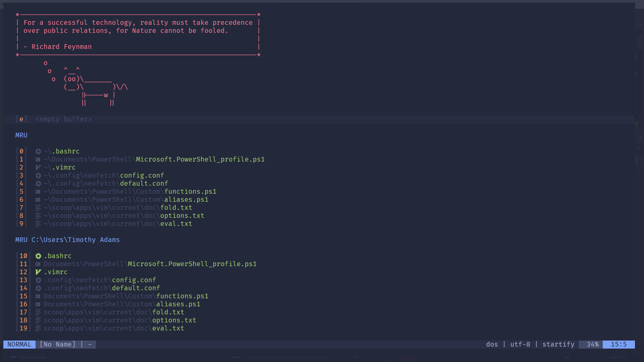Image resolution: width=644 pixels, height=362 pixels.
Task: Click the gear icon beside .bashrc in second MRU
Action: point(38,256)
